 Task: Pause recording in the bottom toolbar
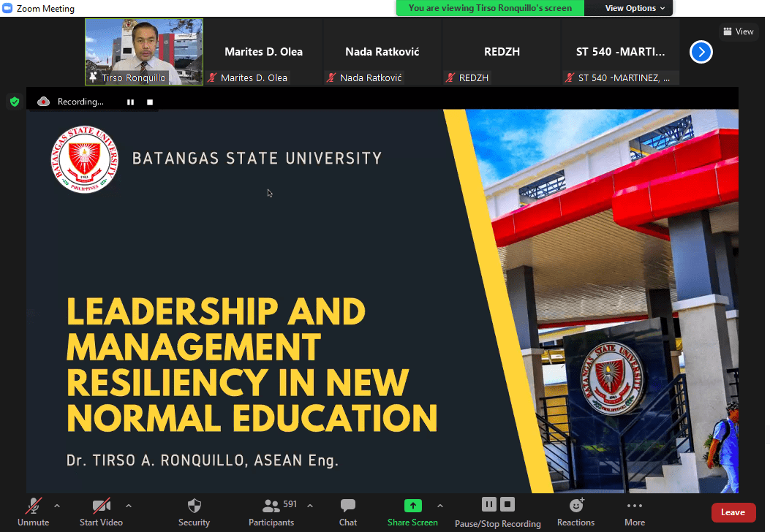488,504
